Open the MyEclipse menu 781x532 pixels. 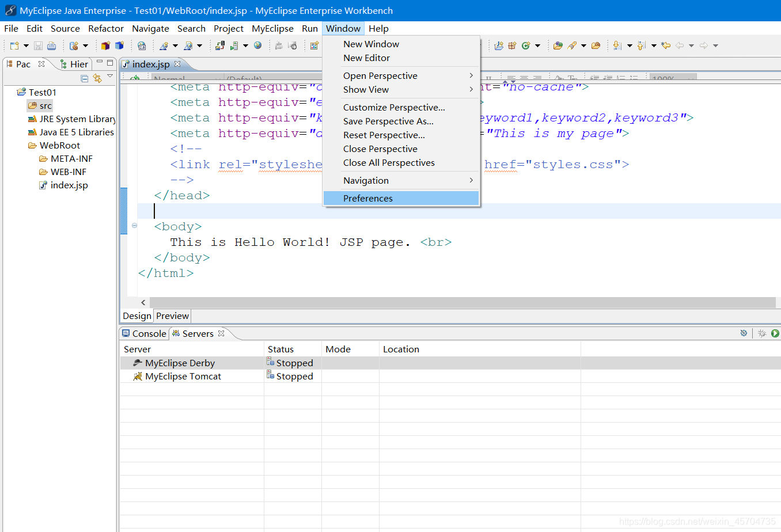pos(272,28)
